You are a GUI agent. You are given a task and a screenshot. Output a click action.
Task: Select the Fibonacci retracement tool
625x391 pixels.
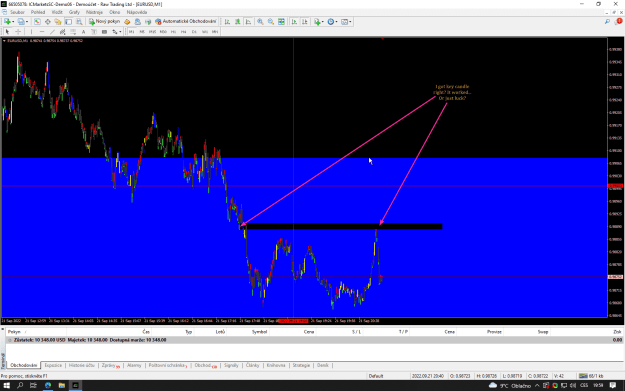(73, 31)
